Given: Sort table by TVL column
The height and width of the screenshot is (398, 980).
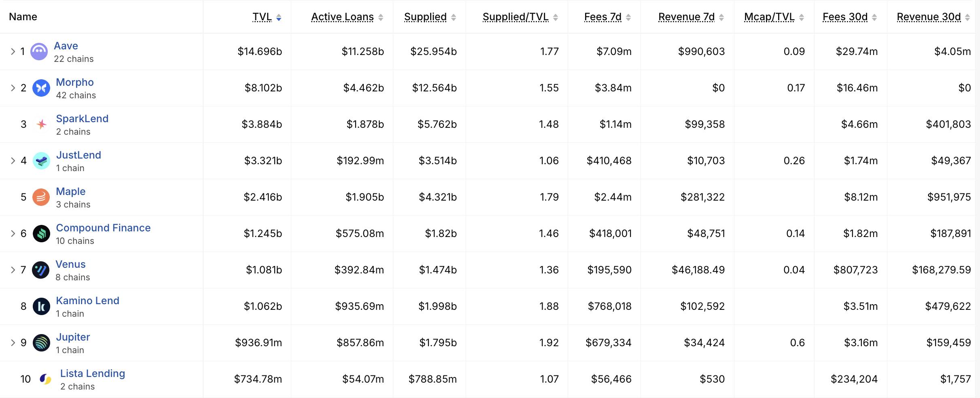Looking at the screenshot, I should click(267, 17).
